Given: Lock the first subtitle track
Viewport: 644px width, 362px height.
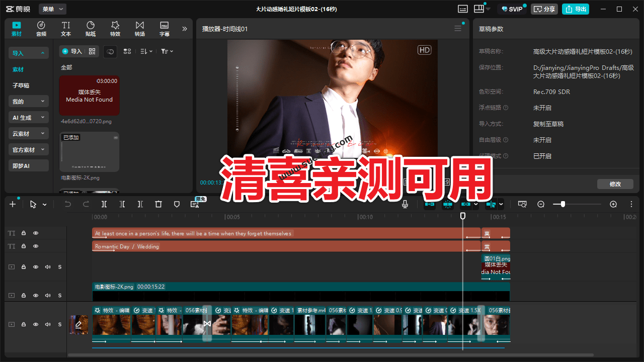Looking at the screenshot, I should (x=23, y=233).
